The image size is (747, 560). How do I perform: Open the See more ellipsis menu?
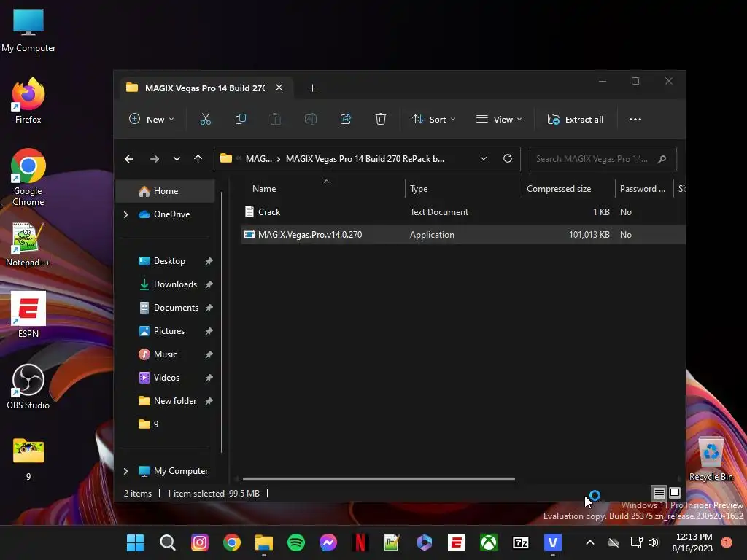(635, 119)
